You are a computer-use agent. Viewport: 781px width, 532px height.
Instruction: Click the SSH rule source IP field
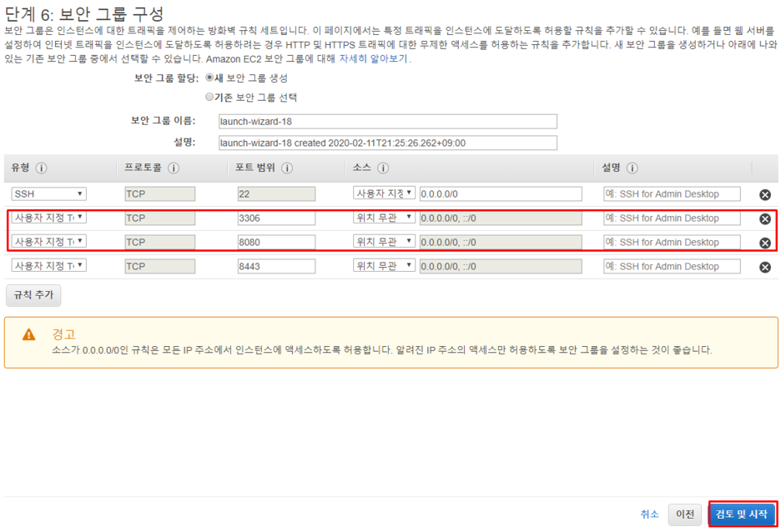pyautogui.click(x=501, y=194)
